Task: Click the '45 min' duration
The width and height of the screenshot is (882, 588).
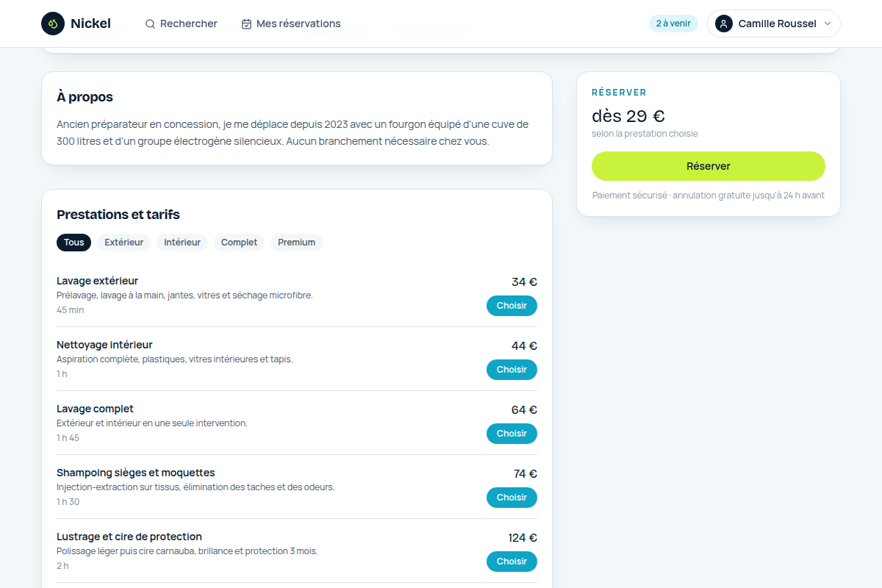Action: point(71,310)
